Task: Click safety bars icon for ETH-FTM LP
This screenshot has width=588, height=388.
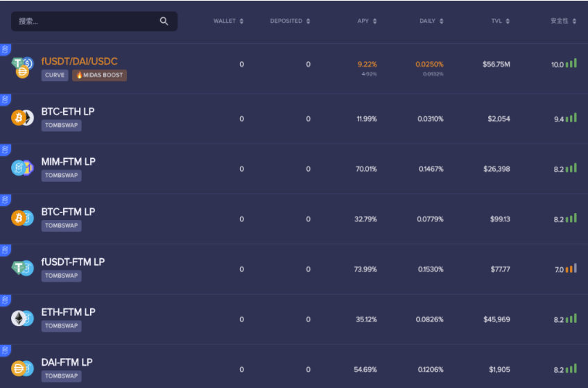Action: tap(571, 318)
